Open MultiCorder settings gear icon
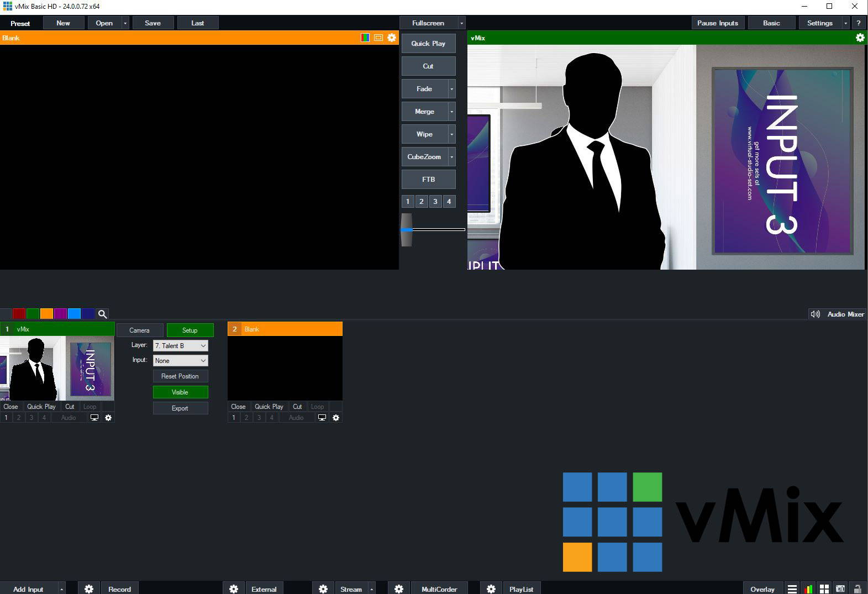Viewport: 868px width, 594px height. click(x=399, y=589)
